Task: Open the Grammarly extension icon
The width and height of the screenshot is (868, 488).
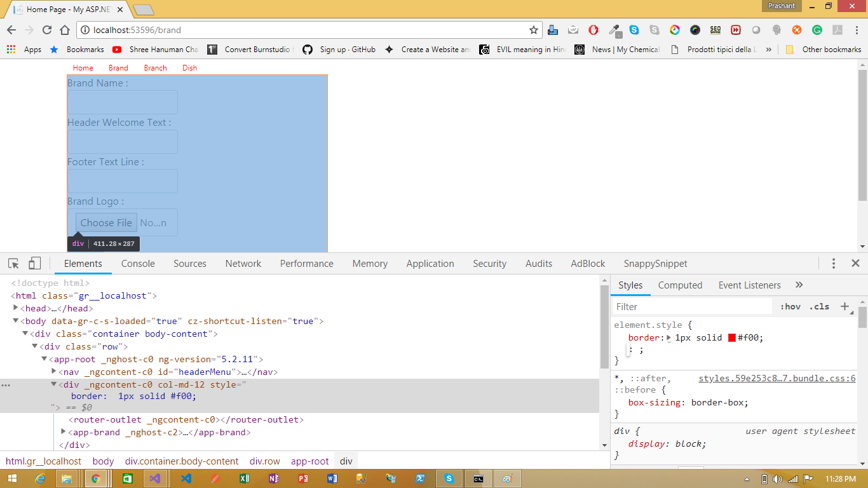Action: pos(817,30)
